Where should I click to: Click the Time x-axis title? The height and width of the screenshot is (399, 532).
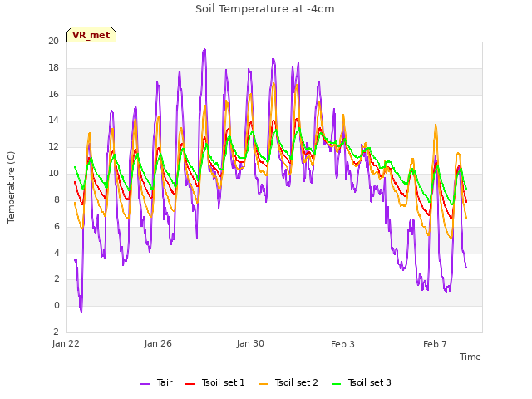[470, 357]
